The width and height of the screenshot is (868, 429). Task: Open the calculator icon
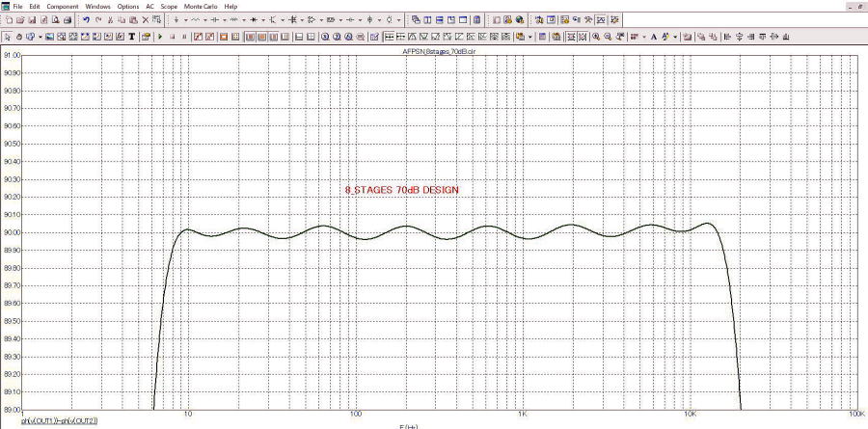tap(476, 20)
